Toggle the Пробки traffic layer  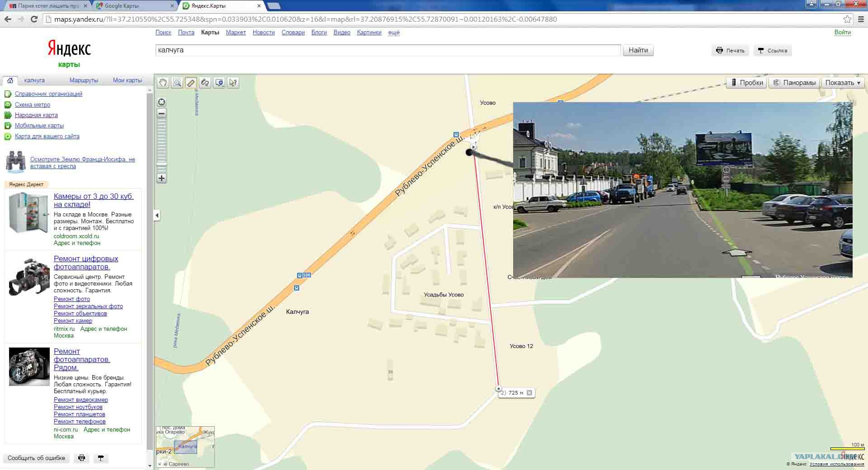(746, 83)
